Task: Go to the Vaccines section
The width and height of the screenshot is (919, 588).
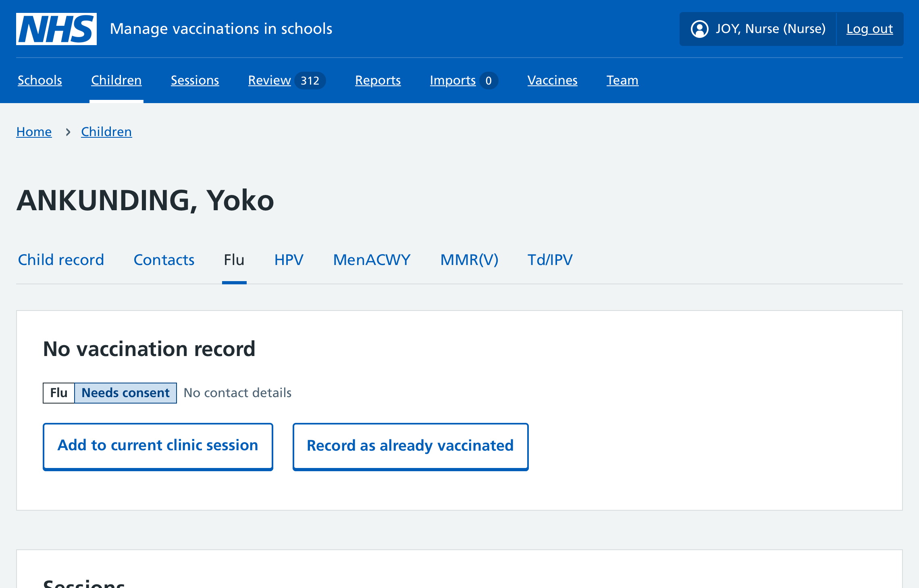Action: pyautogui.click(x=553, y=80)
